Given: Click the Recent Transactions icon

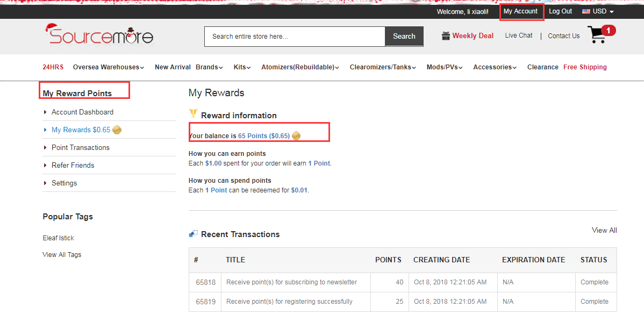Looking at the screenshot, I should click(193, 234).
